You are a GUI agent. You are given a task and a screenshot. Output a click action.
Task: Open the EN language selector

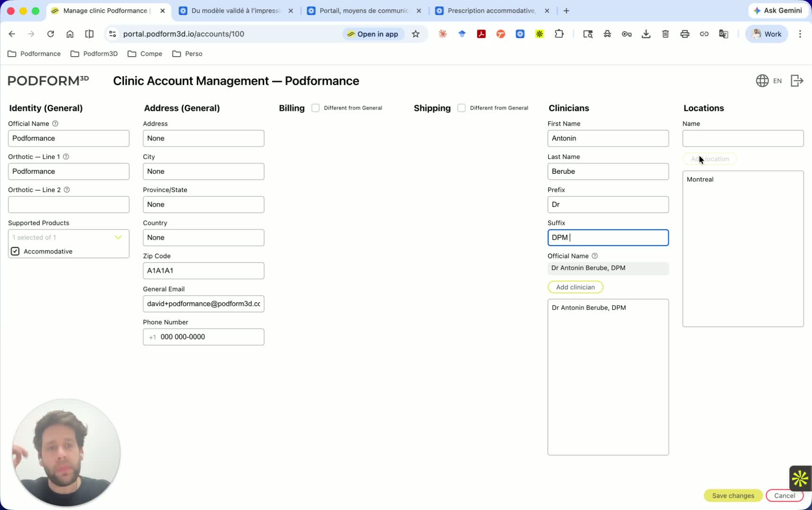click(777, 81)
